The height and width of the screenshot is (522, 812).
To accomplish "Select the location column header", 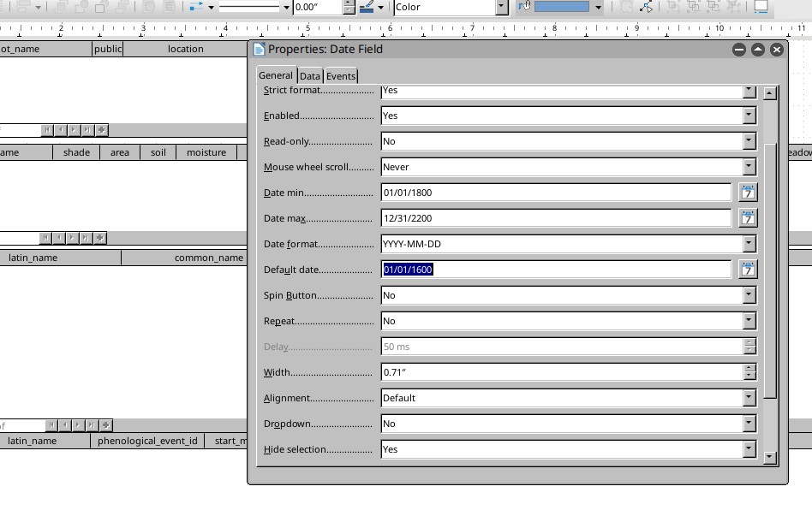I will pyautogui.click(x=185, y=49).
